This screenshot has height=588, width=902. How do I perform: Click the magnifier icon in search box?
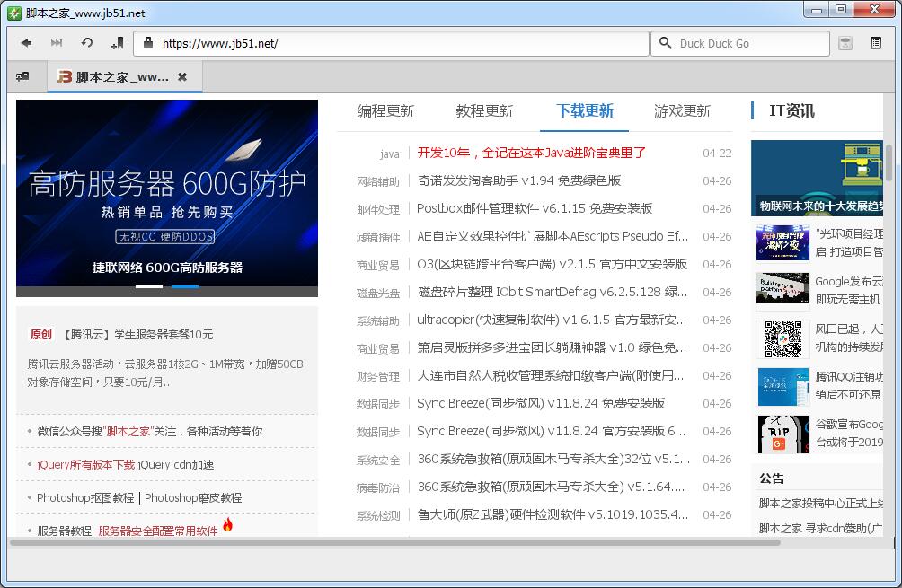(x=666, y=43)
